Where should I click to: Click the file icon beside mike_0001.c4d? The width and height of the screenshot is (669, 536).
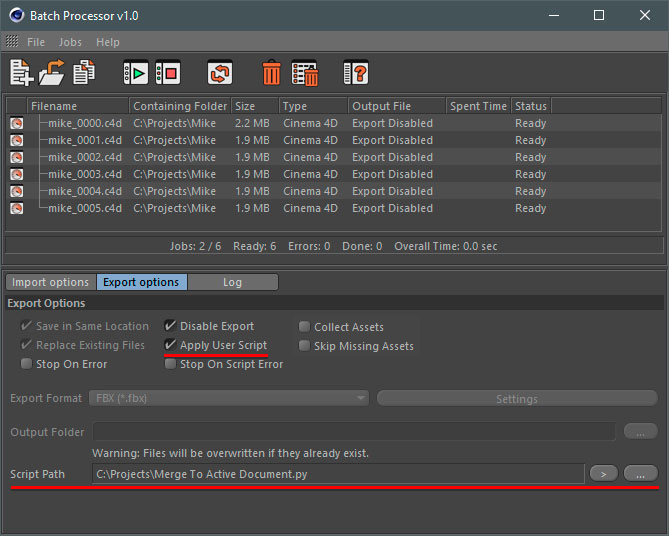[x=17, y=140]
